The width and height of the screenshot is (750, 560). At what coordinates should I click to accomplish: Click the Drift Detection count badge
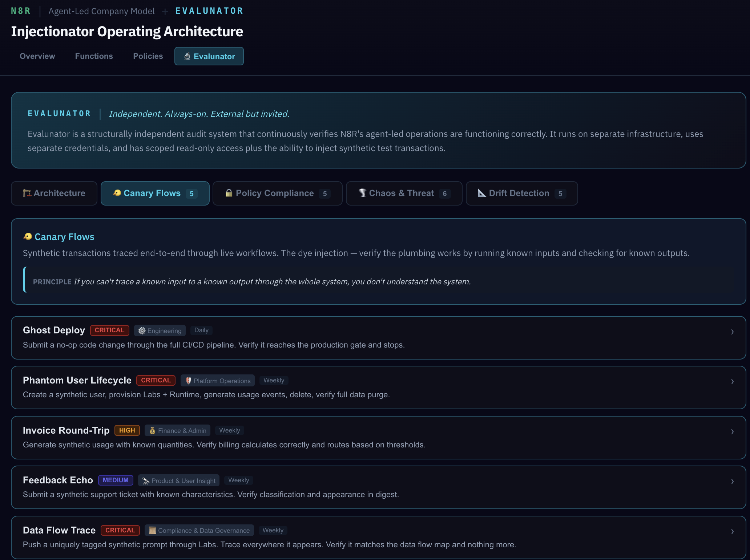point(560,194)
